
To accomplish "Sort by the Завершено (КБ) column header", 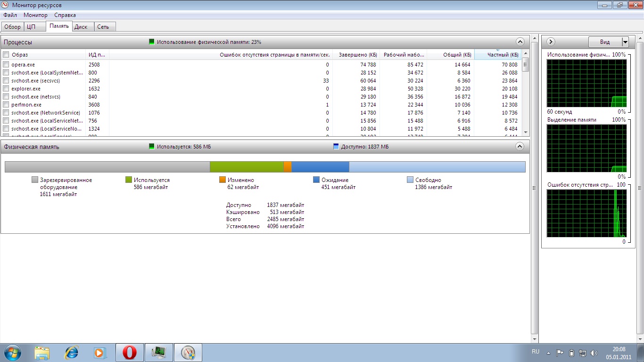I will [356, 55].
